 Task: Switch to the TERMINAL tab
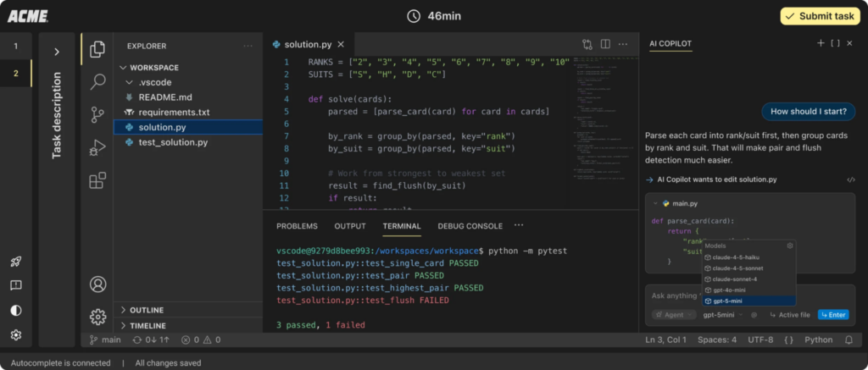(402, 226)
